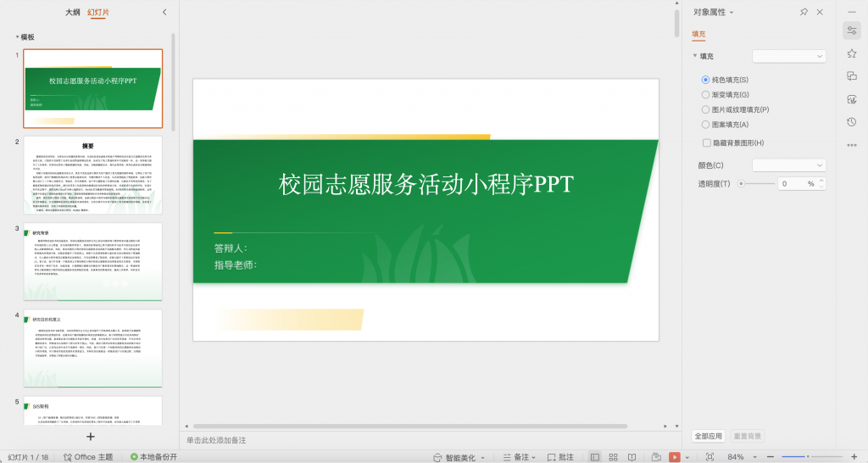Viewport: 868px width, 463px height.
Task: Select 渐变填充(G) gradient fill option
Action: tap(726, 95)
